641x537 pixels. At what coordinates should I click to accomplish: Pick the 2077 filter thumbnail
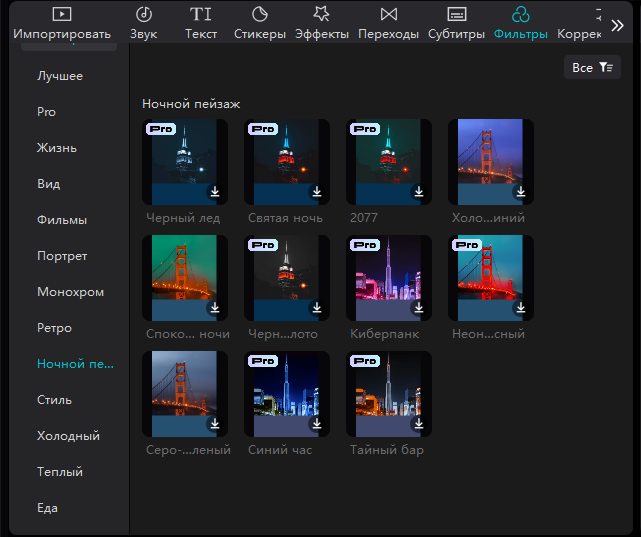[388, 161]
